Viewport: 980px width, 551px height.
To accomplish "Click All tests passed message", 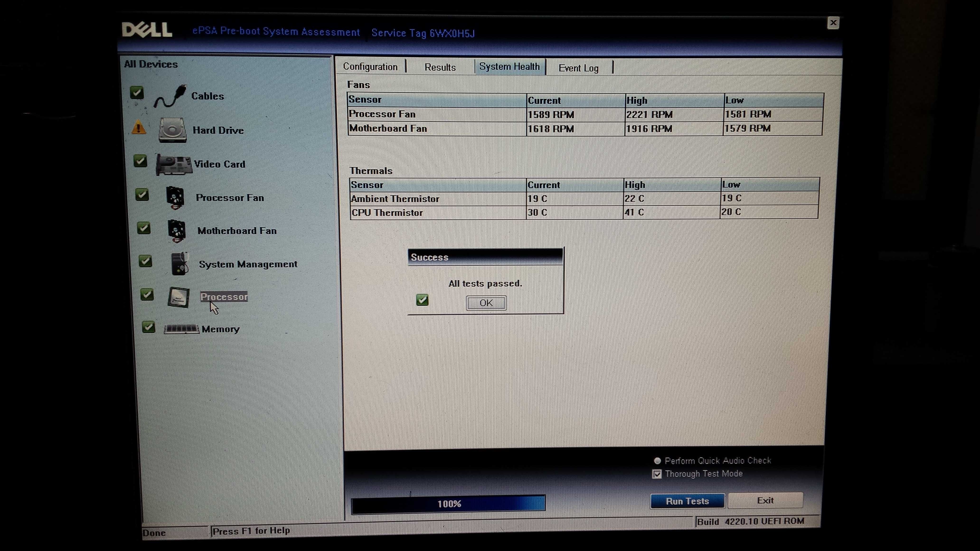I will click(485, 284).
